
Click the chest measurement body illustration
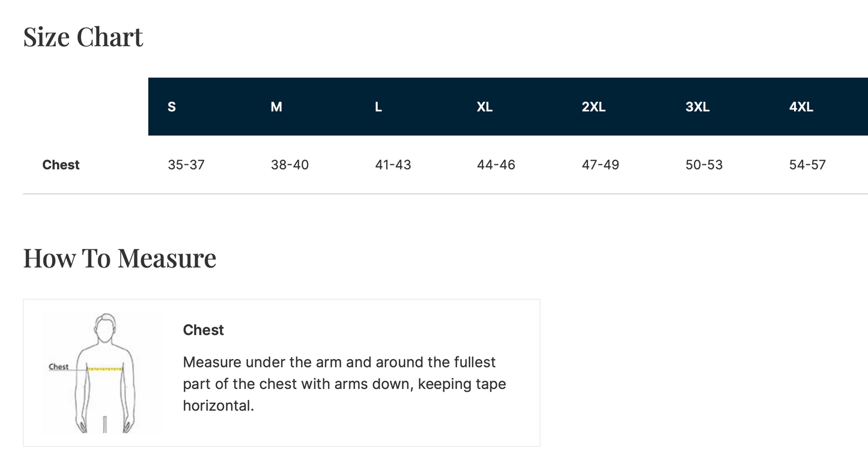[103, 373]
